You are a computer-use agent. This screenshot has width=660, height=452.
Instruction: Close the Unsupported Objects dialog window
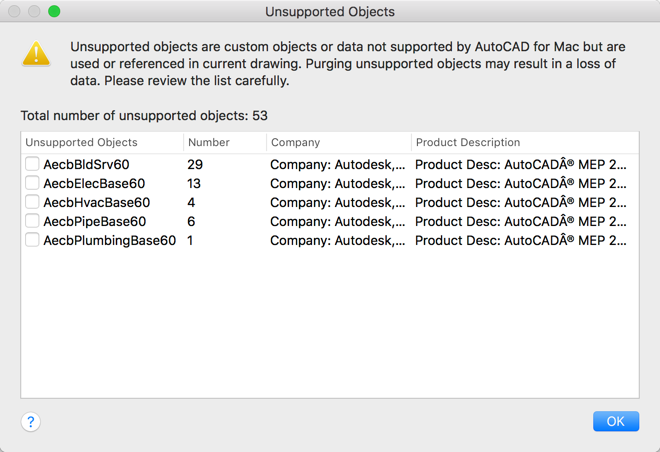pyautogui.click(x=15, y=12)
